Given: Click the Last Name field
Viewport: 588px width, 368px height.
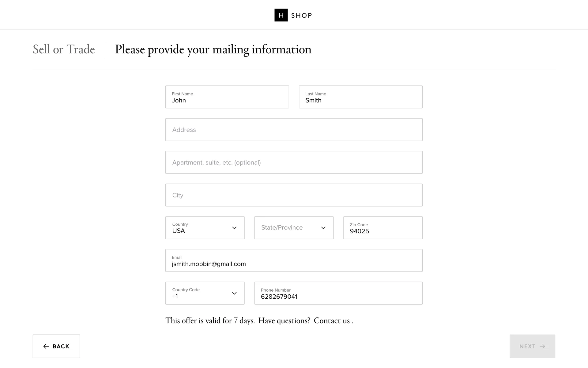Looking at the screenshot, I should [360, 97].
